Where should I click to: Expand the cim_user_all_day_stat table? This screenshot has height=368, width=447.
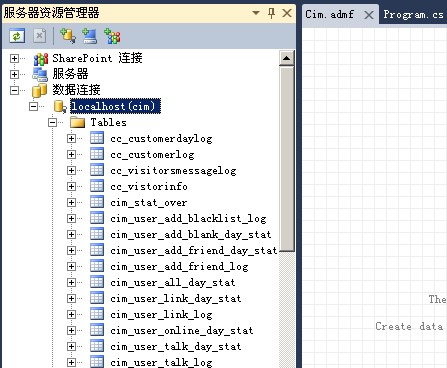click(x=71, y=282)
